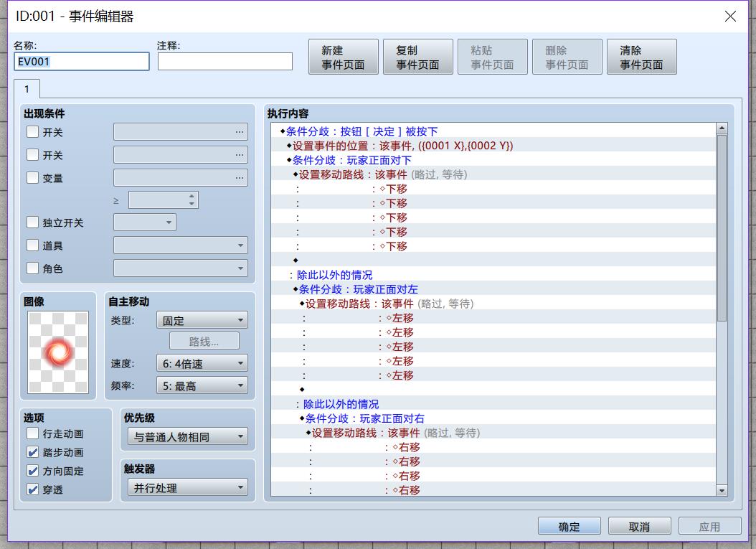Select the 设置移动路线 line under 正面对左
This screenshot has width=756, height=549.
[x=493, y=304]
